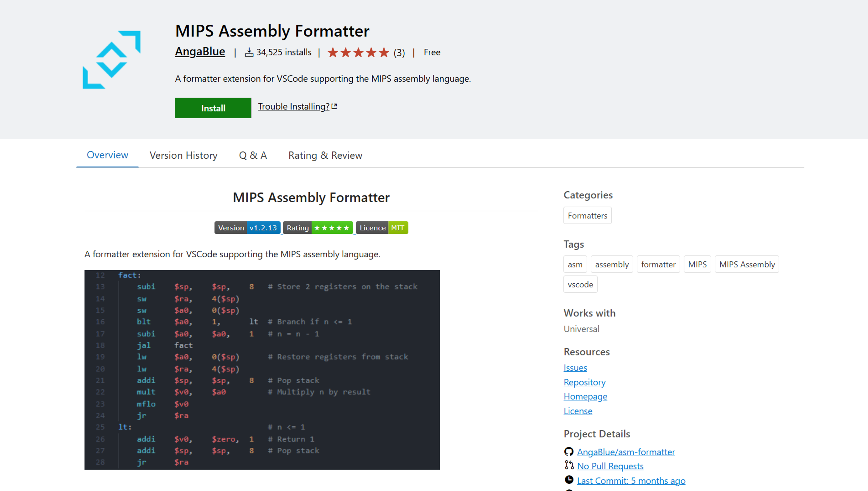Select the MIPS Assembly tag
This screenshot has width=868, height=491.
point(747,264)
